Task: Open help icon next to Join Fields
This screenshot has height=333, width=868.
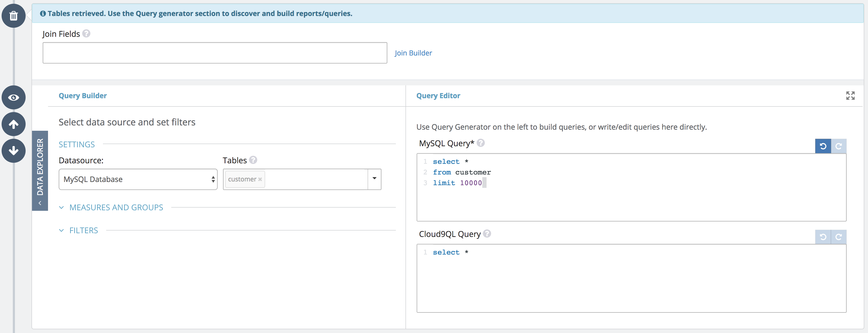Action: 86,34
